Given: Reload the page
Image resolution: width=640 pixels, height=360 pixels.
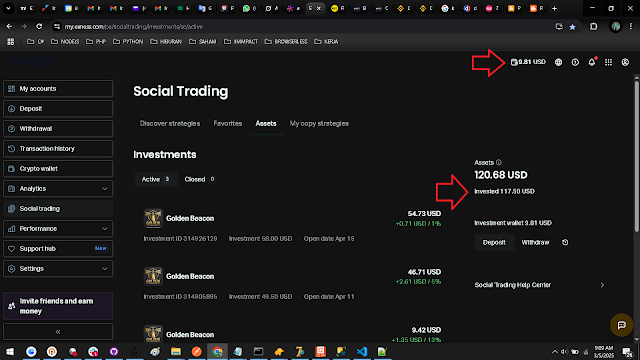Looking at the screenshot, I should click(39, 27).
